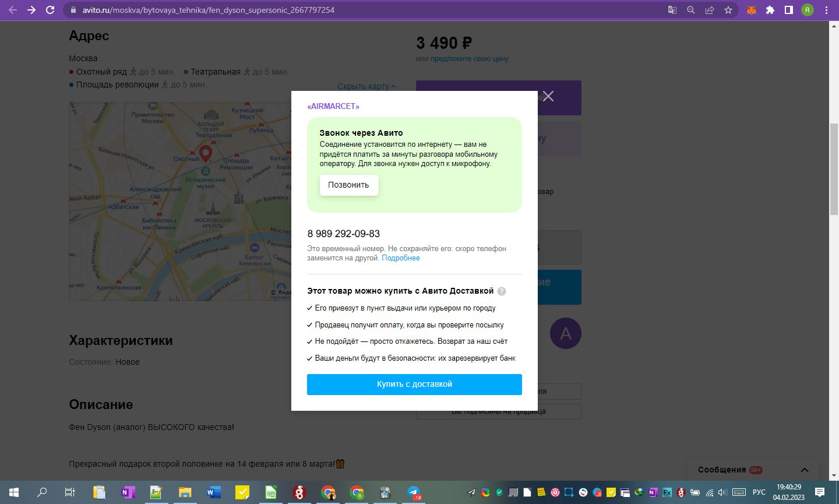The width and height of the screenshot is (839, 504).
Task: Reload the Avito page
Action: [50, 10]
